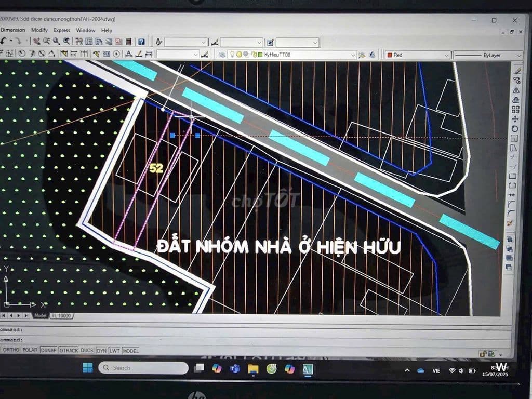Select the Rotate tool on right toolbar
The image size is (532, 399).
pyautogui.click(x=516, y=127)
